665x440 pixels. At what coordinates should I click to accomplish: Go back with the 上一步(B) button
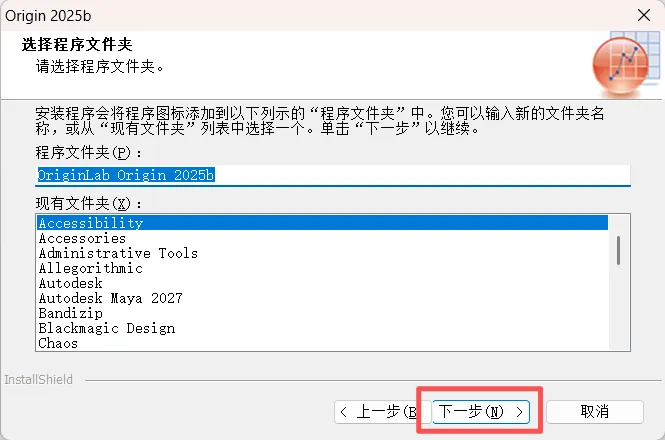pos(383,412)
